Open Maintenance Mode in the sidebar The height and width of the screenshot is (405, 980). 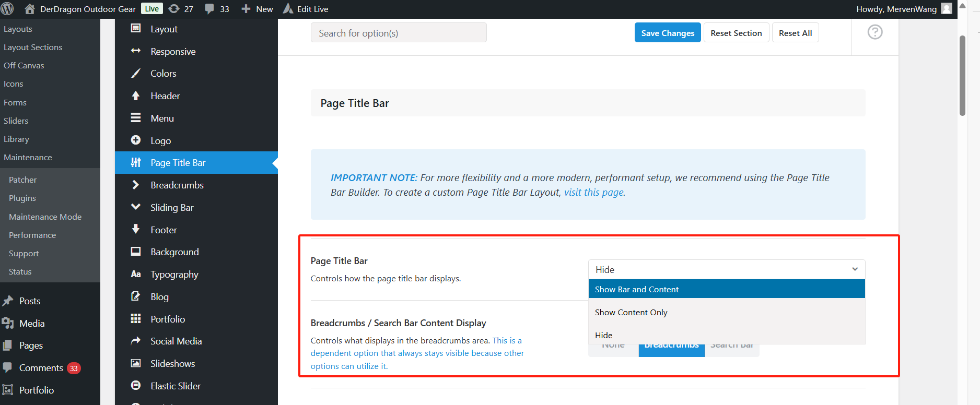click(45, 217)
